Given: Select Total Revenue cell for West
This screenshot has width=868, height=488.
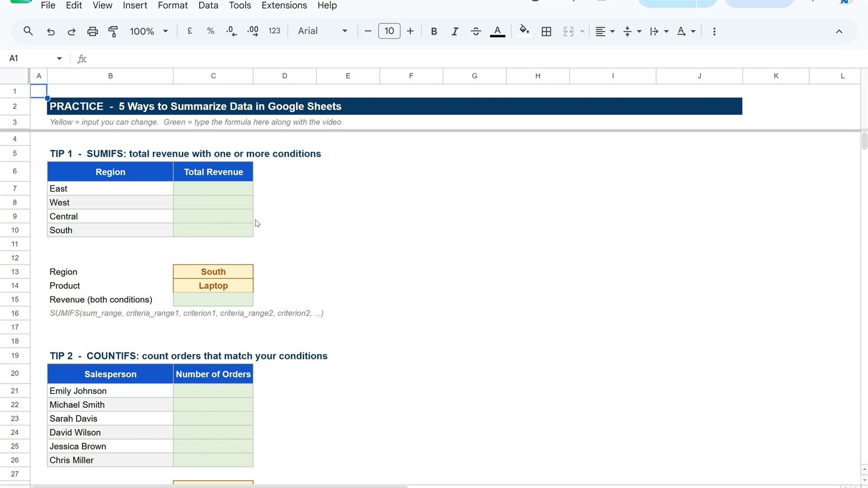Looking at the screenshot, I should pos(213,202).
